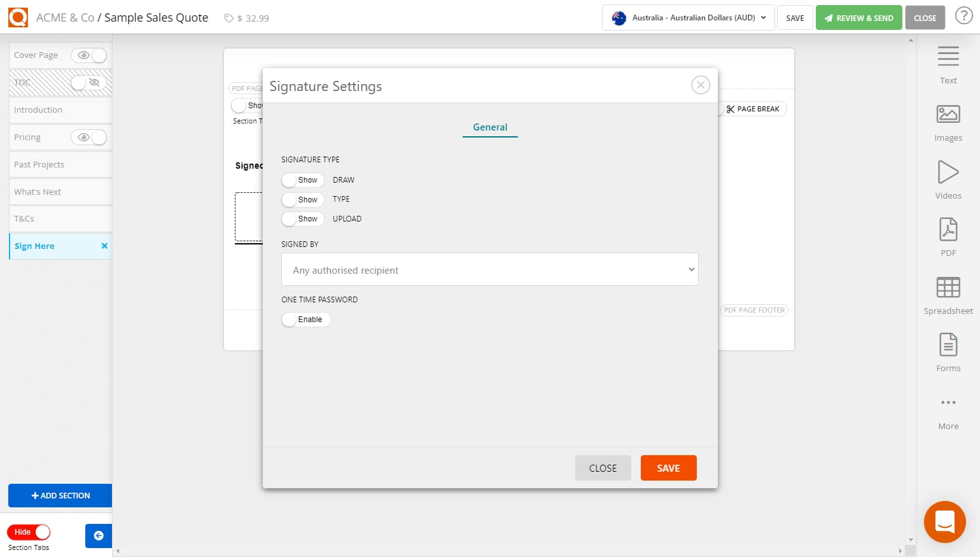The image size is (980, 557).
Task: Open the Signed By recipient dropdown
Action: pos(489,269)
